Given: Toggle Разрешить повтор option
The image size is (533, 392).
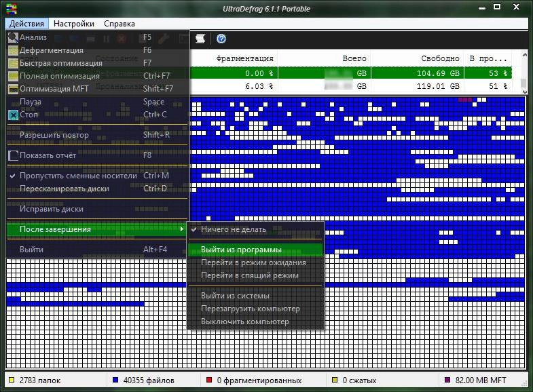Looking at the screenshot, I should [x=97, y=135].
